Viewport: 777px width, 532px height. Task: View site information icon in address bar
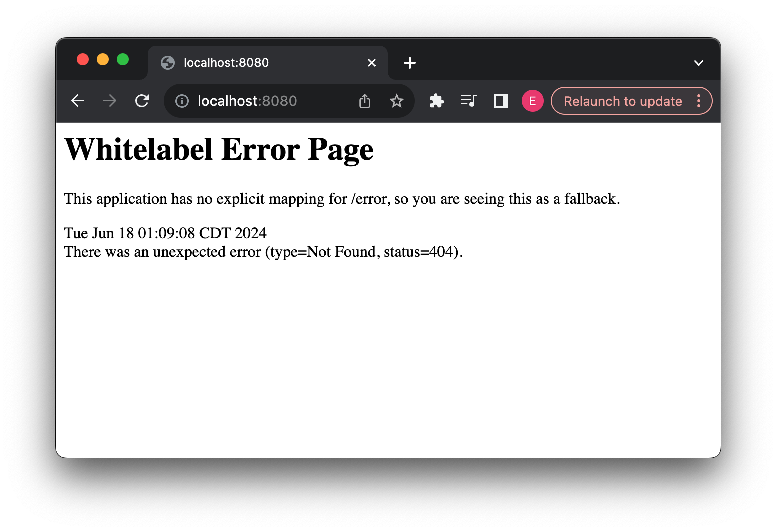click(182, 101)
